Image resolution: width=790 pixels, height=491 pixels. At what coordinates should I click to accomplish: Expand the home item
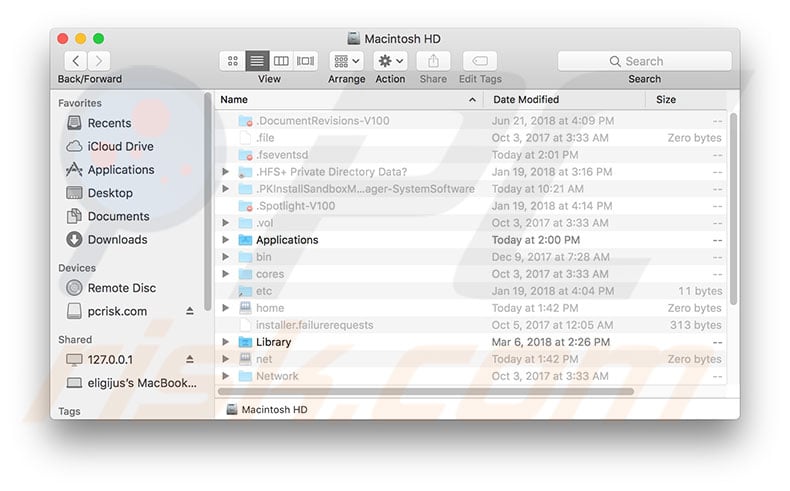coord(226,308)
